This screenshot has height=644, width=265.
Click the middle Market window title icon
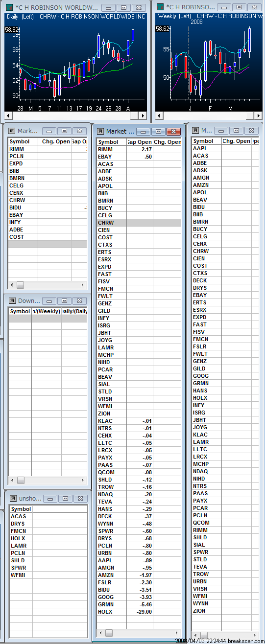click(x=100, y=132)
